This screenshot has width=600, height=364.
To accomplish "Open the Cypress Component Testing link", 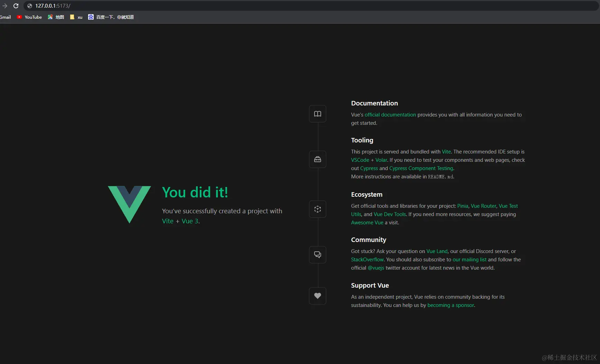I will click(421, 168).
